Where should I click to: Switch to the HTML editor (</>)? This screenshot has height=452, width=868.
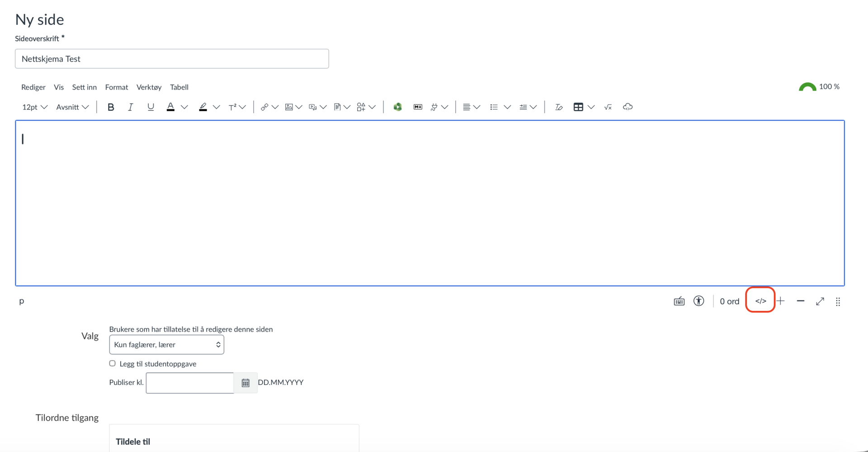tap(761, 301)
